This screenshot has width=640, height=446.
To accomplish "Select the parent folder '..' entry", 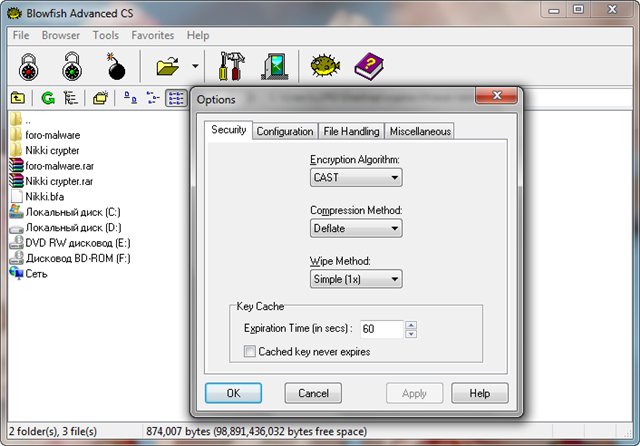I will point(20,120).
